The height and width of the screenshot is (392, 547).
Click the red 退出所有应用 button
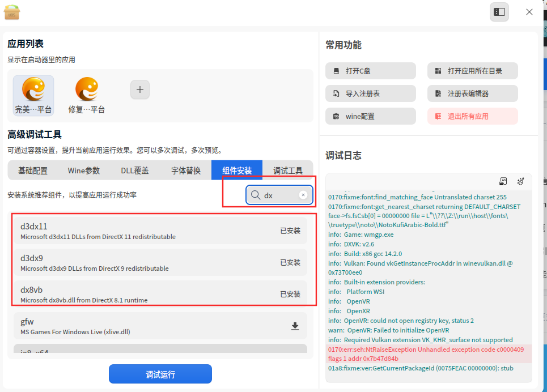coord(472,116)
